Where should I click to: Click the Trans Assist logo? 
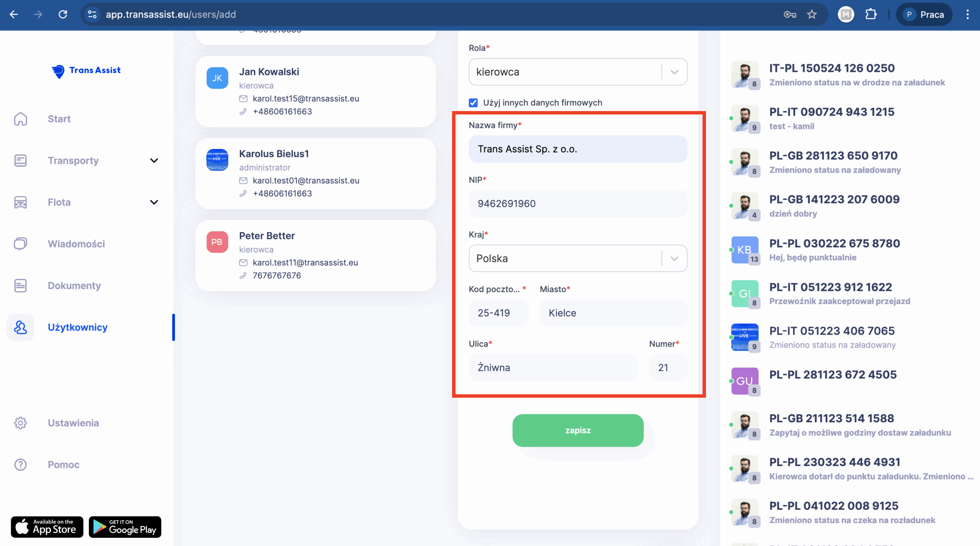pyautogui.click(x=87, y=70)
